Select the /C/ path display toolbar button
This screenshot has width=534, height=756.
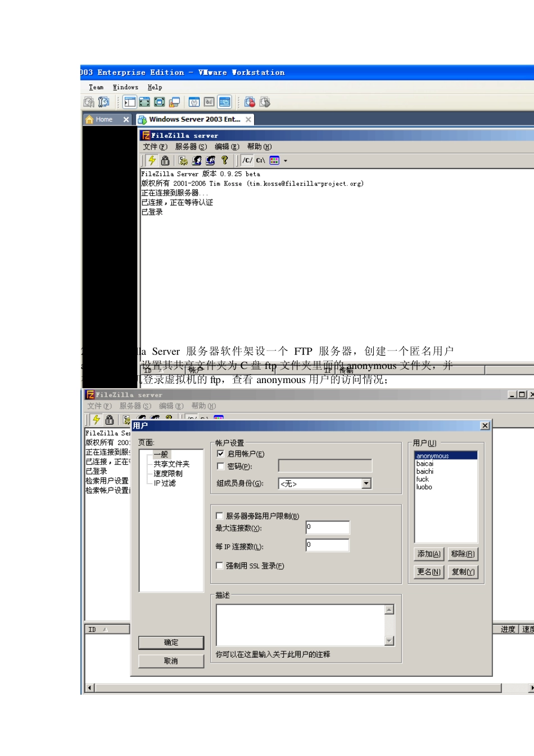247,160
